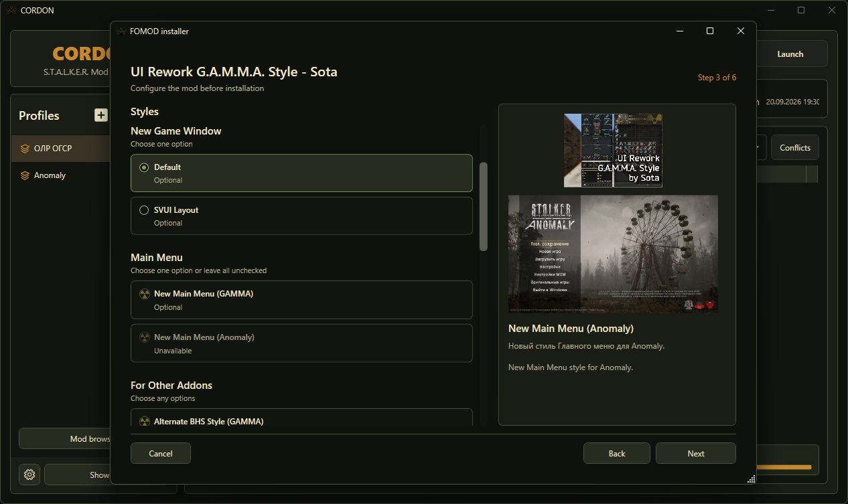
Task: Click the Anomaly profile stack icon
Action: 25,175
